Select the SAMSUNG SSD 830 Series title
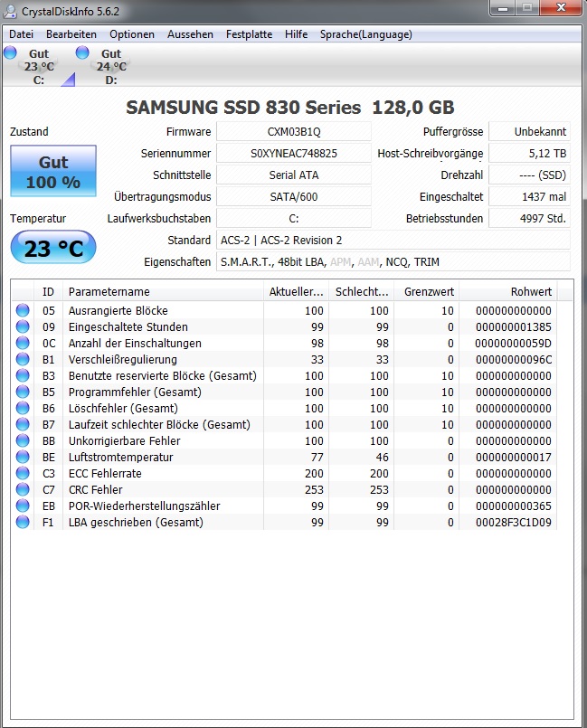 [290, 108]
